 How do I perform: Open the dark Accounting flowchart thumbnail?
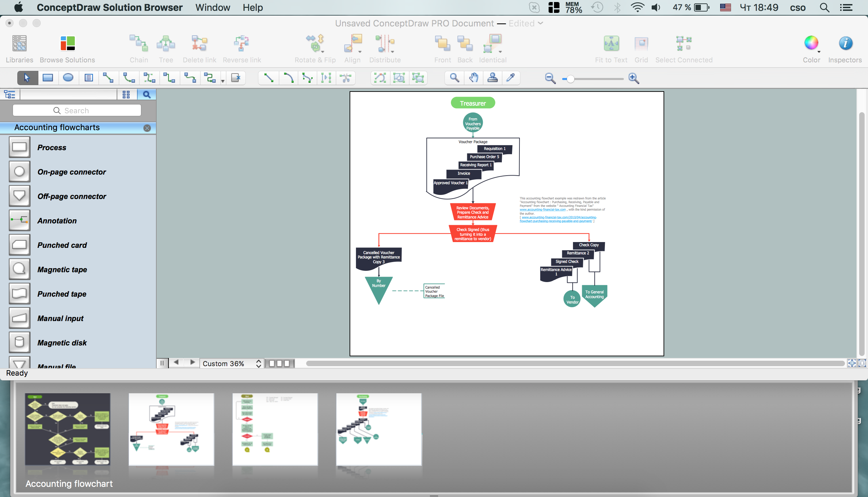(67, 429)
